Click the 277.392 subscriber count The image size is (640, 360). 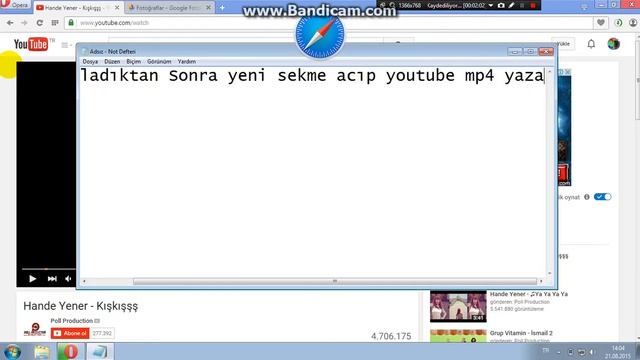(102, 333)
